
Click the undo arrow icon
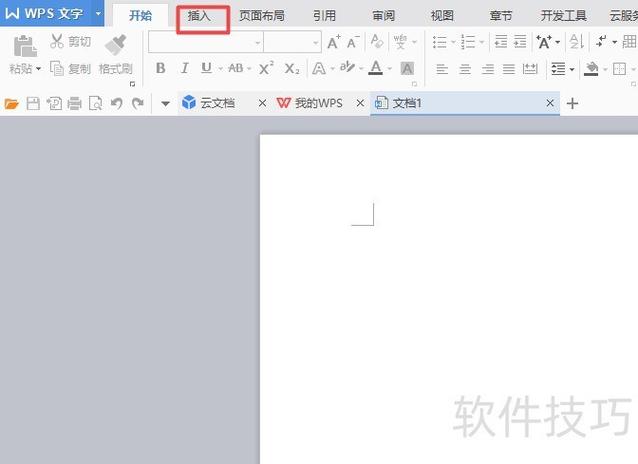tap(115, 104)
